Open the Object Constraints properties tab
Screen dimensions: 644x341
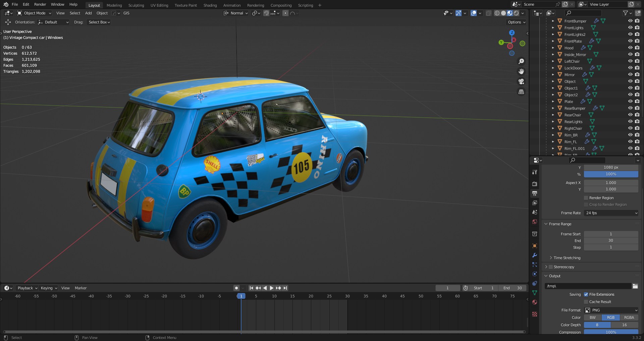point(535,283)
